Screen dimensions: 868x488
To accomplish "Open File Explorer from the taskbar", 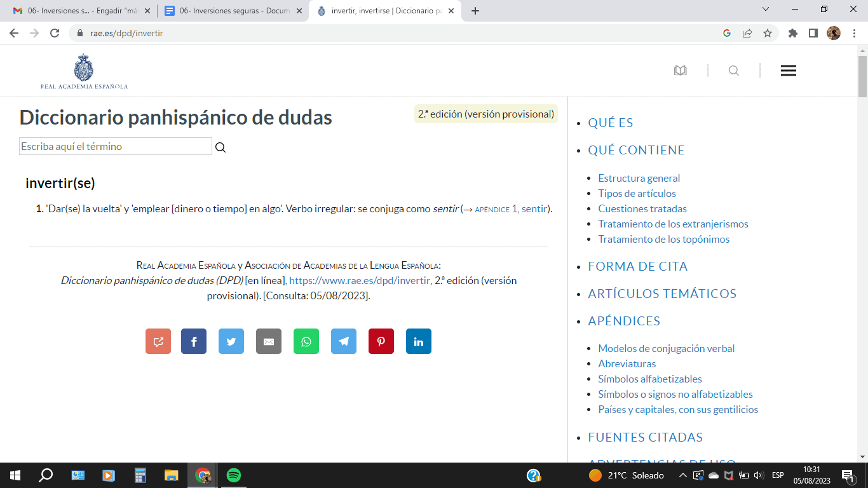I will coord(172,475).
